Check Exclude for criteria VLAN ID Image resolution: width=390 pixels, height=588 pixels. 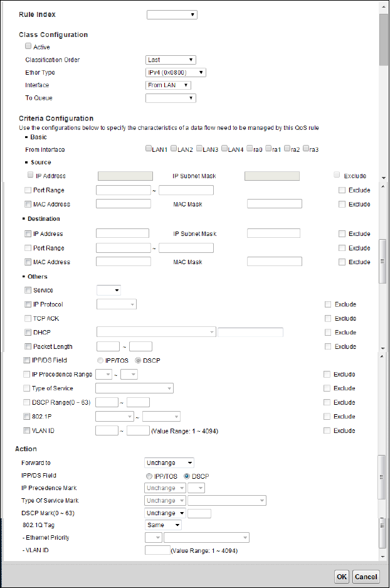(327, 430)
